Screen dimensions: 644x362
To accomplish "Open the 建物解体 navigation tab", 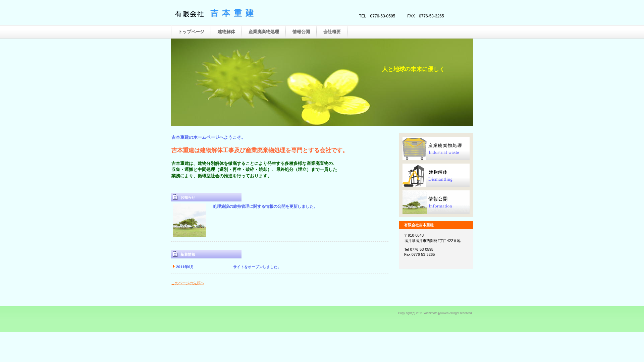I will [x=226, y=32].
